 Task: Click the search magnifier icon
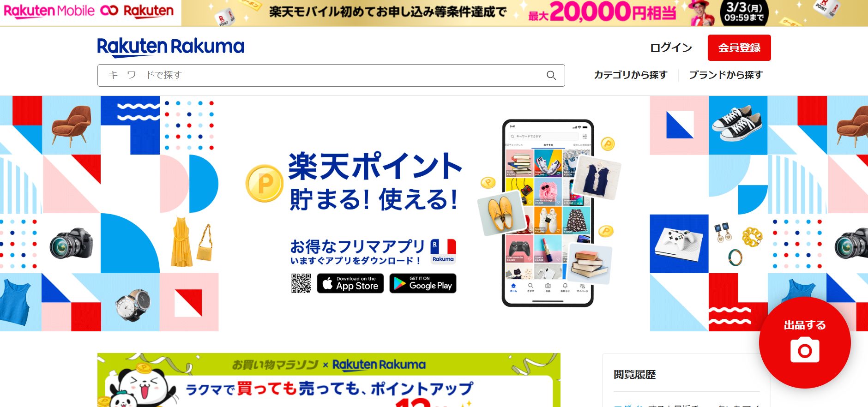(551, 75)
